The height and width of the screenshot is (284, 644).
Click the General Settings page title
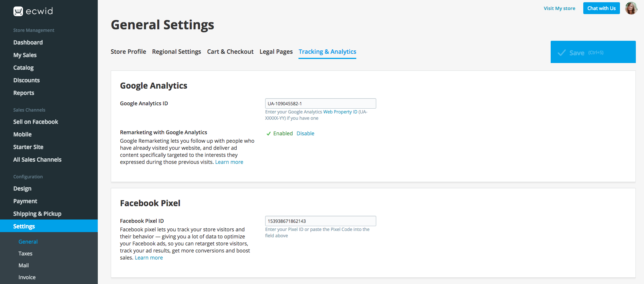[x=163, y=25]
